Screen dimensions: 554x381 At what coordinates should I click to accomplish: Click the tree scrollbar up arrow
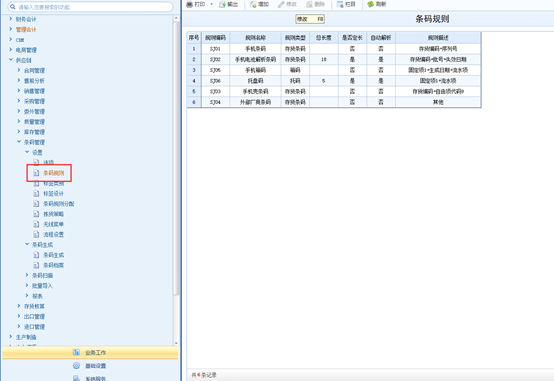pos(176,18)
